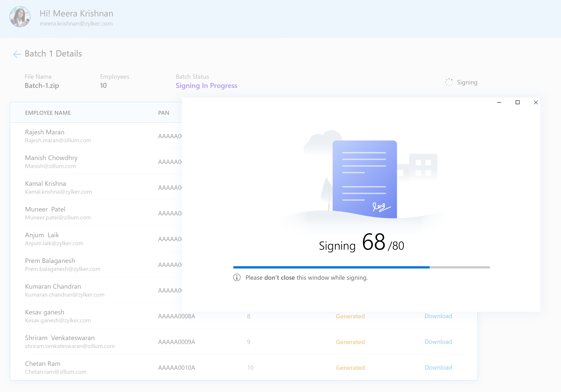Select the Kamal Krishna employee row
This screenshot has height=392, width=561.
(x=46, y=184)
